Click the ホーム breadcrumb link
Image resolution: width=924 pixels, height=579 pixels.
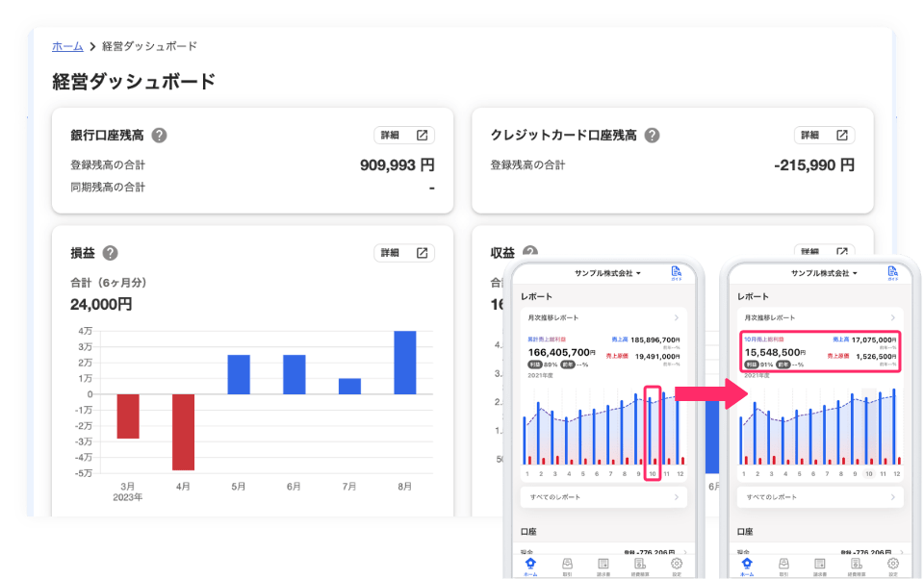(x=65, y=45)
